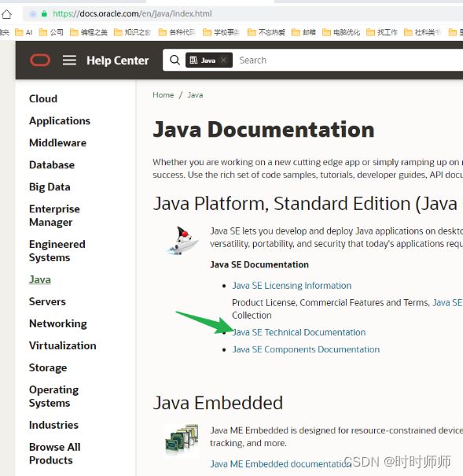Open Java SE Components Documentation link
Image resolution: width=463 pixels, height=476 pixels.
click(306, 349)
